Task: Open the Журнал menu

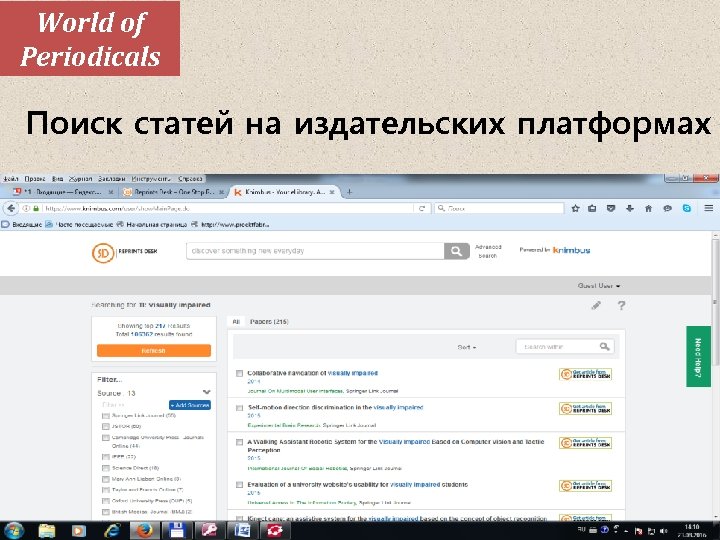Action: (81, 179)
